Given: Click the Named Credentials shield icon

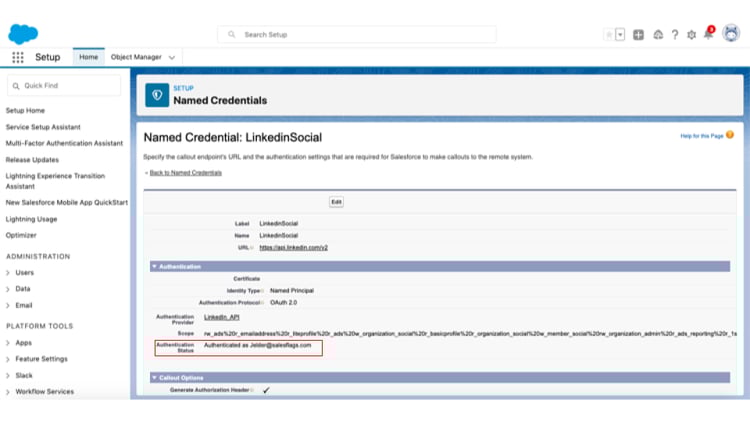Looking at the screenshot, I should pos(157,95).
